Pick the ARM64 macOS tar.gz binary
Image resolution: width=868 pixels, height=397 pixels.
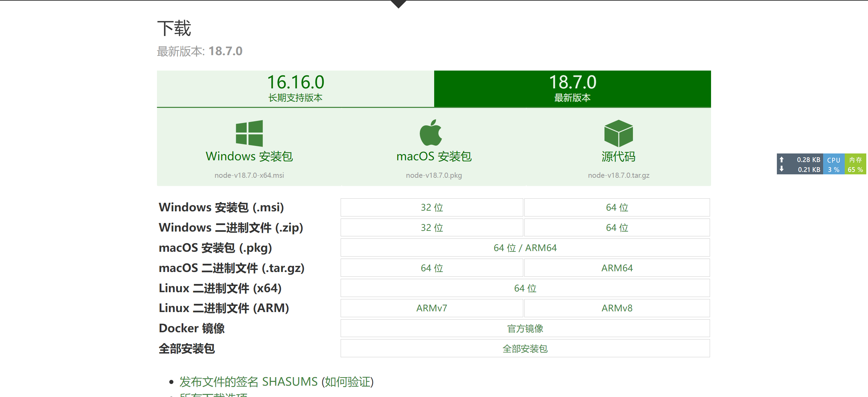tap(617, 268)
